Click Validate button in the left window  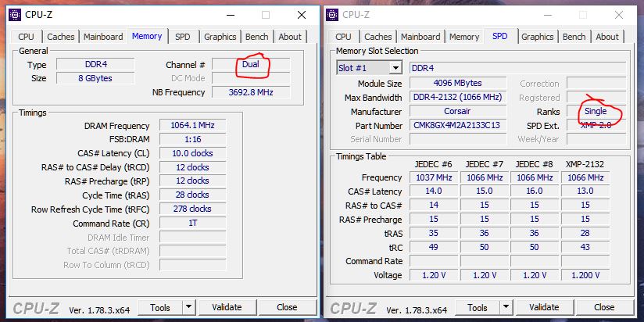pyautogui.click(x=227, y=307)
